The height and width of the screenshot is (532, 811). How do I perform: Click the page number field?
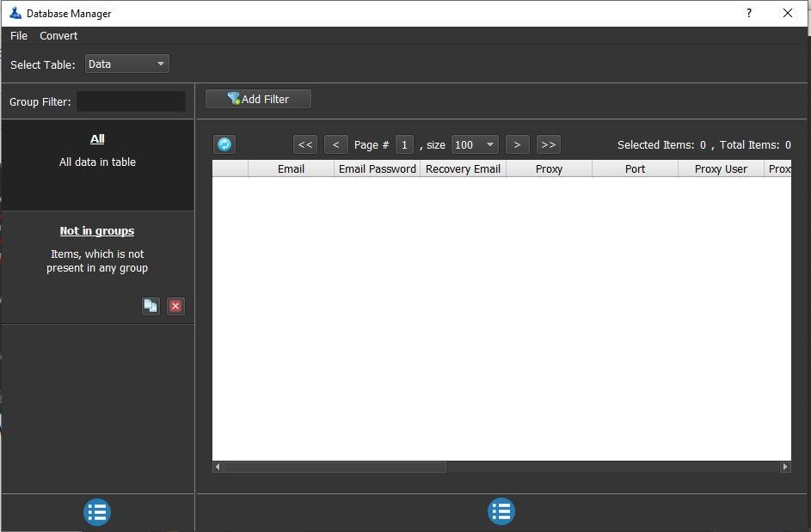coord(404,144)
